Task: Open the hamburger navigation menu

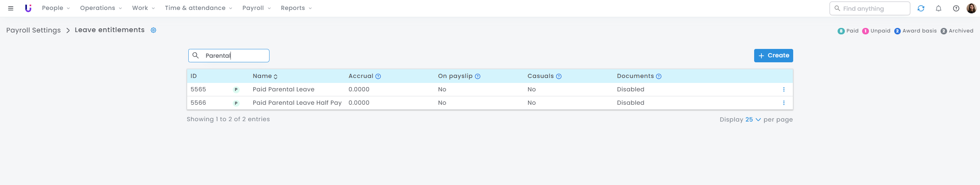Action: click(x=11, y=8)
